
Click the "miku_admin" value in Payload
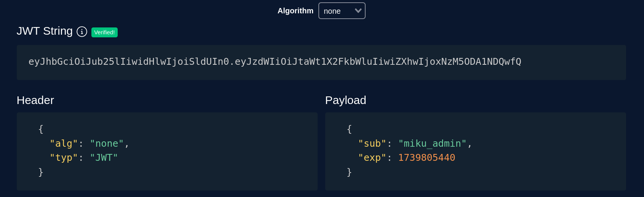click(432, 144)
